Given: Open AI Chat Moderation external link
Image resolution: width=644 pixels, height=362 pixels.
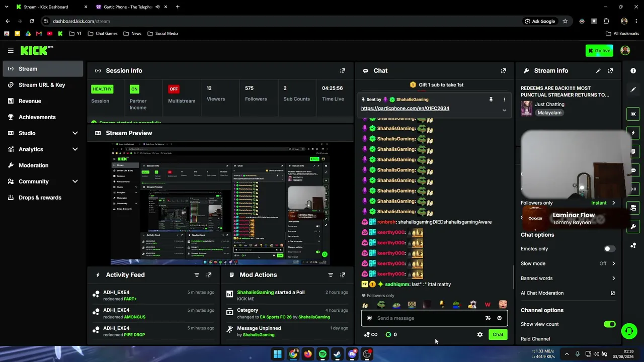Looking at the screenshot, I should [613, 293].
